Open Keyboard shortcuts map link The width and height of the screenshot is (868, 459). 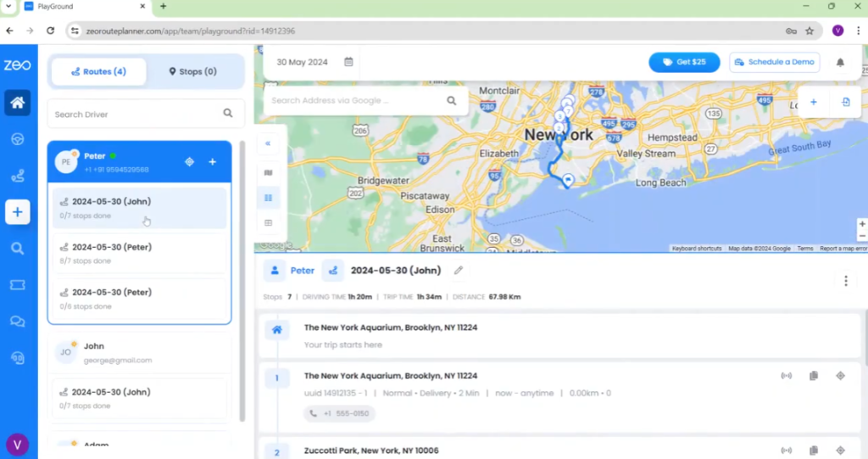click(697, 249)
